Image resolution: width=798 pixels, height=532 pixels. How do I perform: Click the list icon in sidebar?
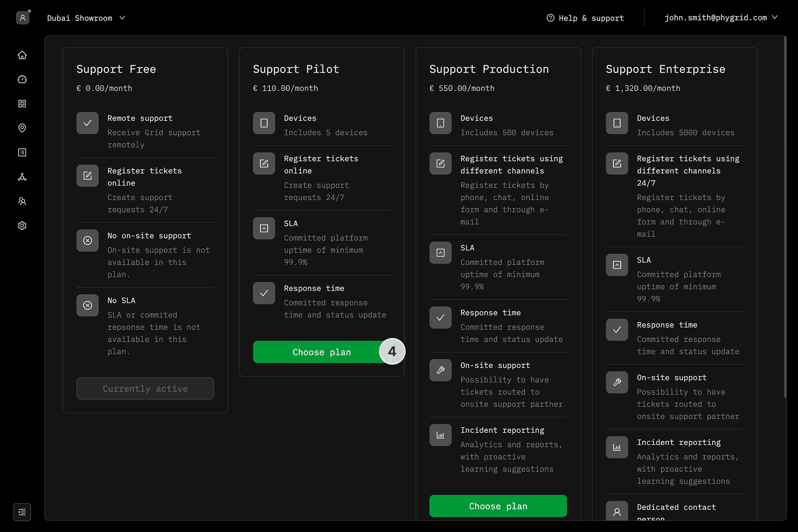[x=22, y=152]
